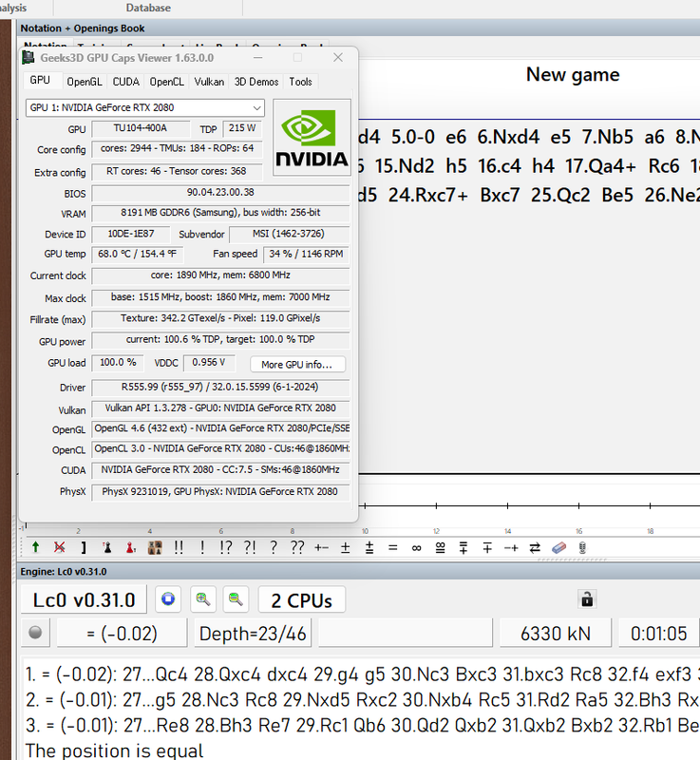Click the magnifier minus decrease lines icon
The image size is (700, 760).
(236, 599)
